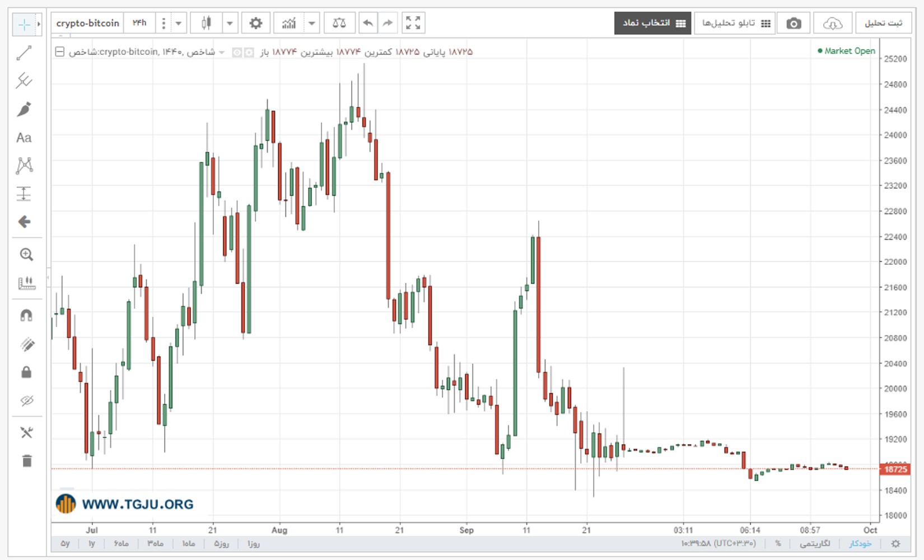Click the undo arrow
924x560 pixels.
point(368,24)
